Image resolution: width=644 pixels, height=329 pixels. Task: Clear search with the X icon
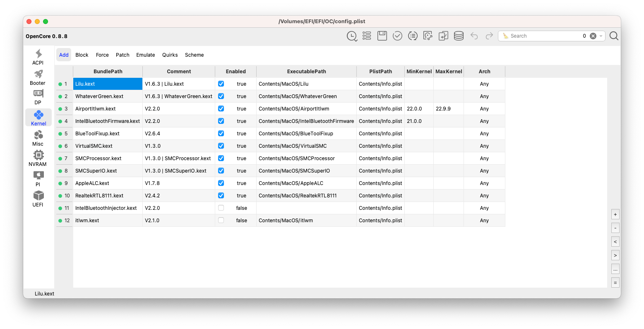(x=593, y=36)
